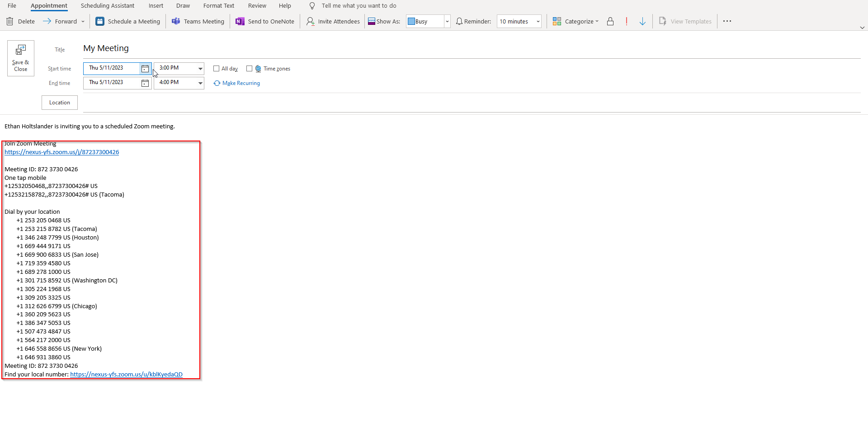This screenshot has height=446, width=868.
Task: Click the Make Recurring arrows icon
Action: (217, 83)
